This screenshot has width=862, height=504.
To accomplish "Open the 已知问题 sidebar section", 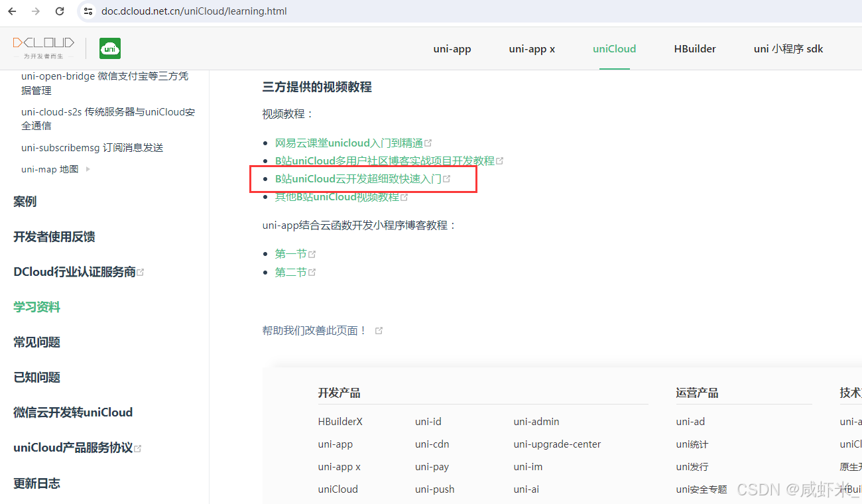I will pyautogui.click(x=37, y=377).
